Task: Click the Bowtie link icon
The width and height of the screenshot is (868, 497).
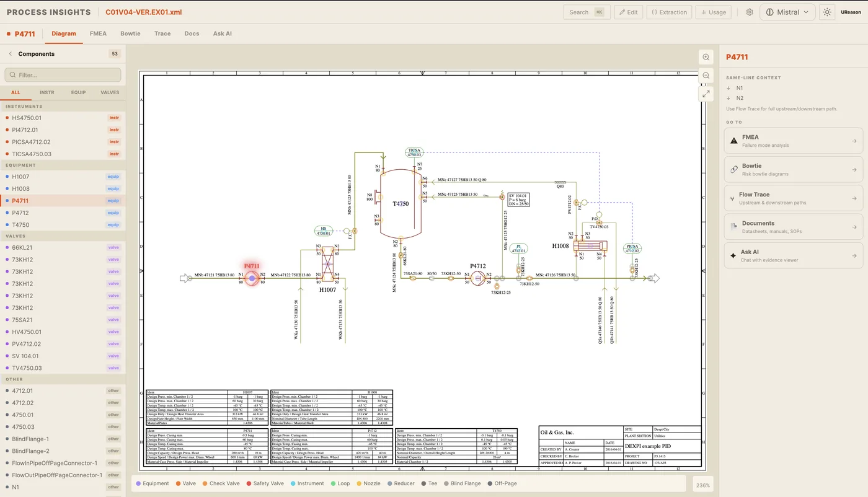Action: [734, 169]
